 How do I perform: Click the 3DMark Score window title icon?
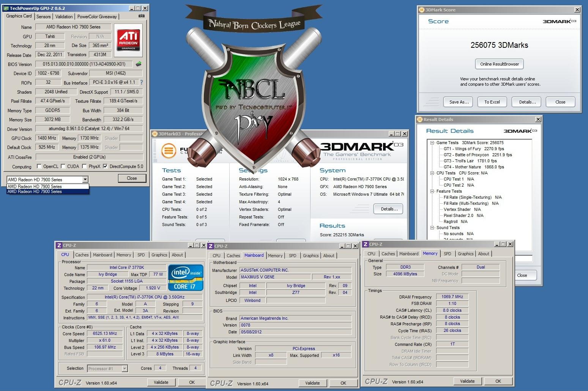(422, 10)
